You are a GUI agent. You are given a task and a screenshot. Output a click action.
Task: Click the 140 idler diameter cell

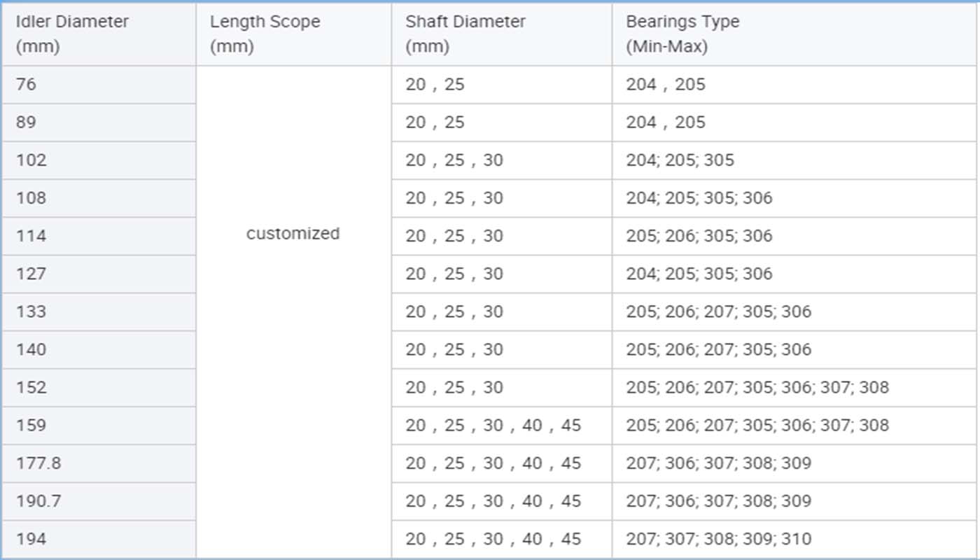click(x=99, y=349)
